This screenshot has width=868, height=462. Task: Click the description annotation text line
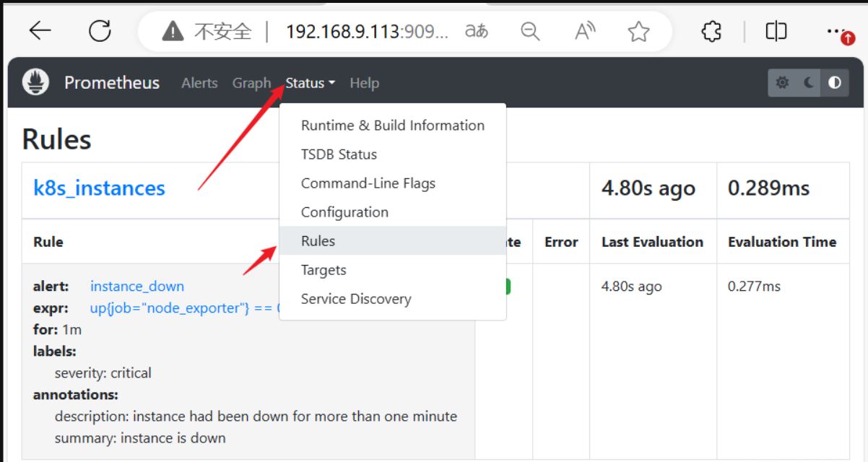point(256,417)
